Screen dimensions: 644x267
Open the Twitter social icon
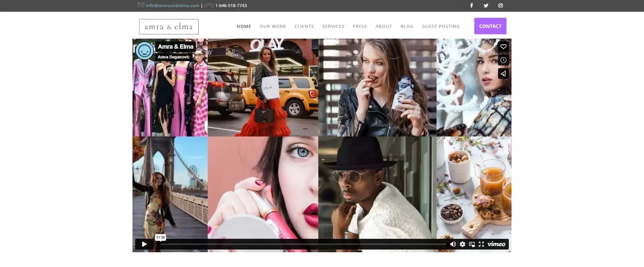pyautogui.click(x=486, y=5)
